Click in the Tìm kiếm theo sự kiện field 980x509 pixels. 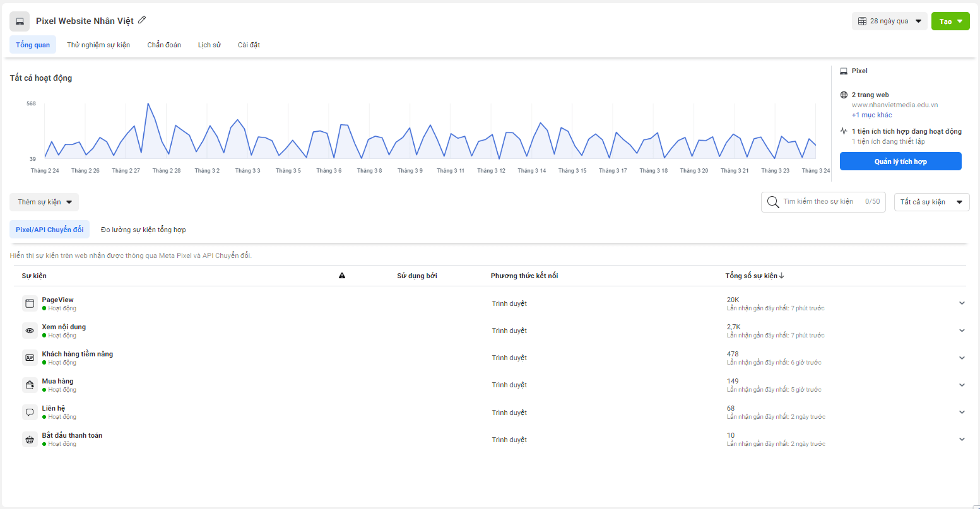pyautogui.click(x=824, y=202)
